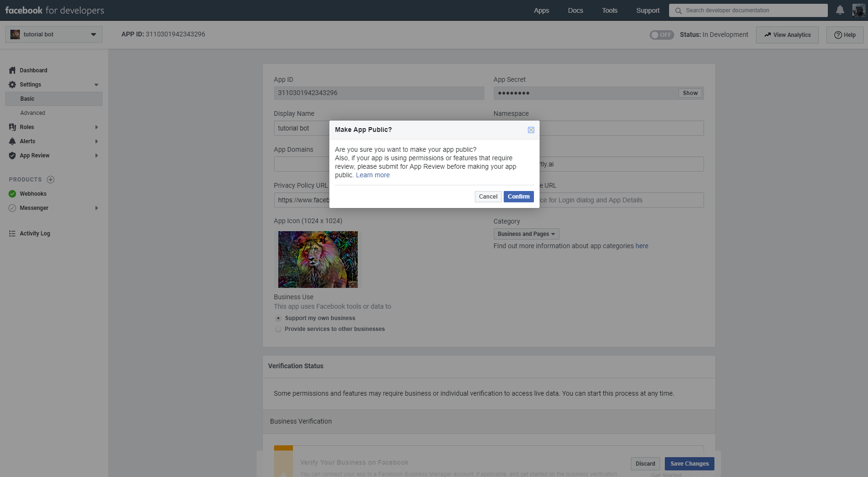Image resolution: width=868 pixels, height=477 pixels.
Task: Expand the Roles submenu arrow
Action: pos(96,127)
